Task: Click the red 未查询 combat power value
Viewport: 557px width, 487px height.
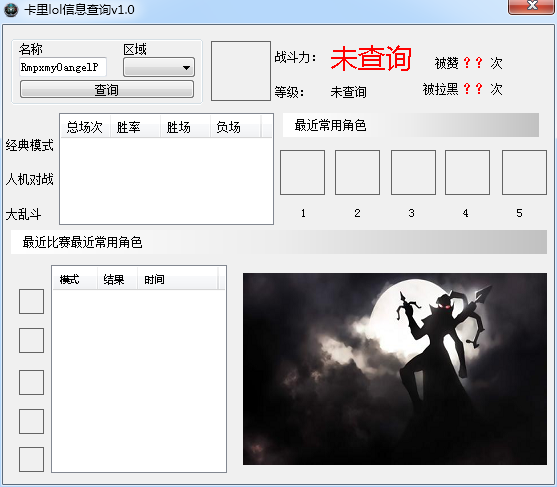Action: [371, 58]
